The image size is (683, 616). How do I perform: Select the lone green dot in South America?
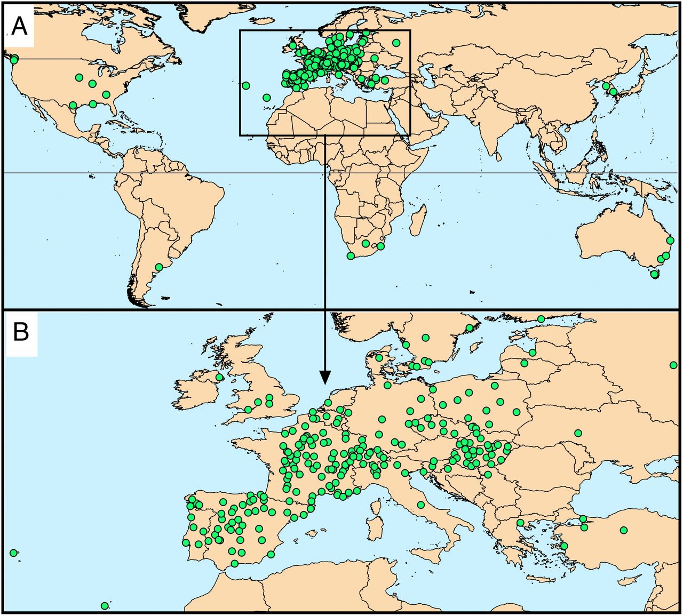(x=158, y=267)
